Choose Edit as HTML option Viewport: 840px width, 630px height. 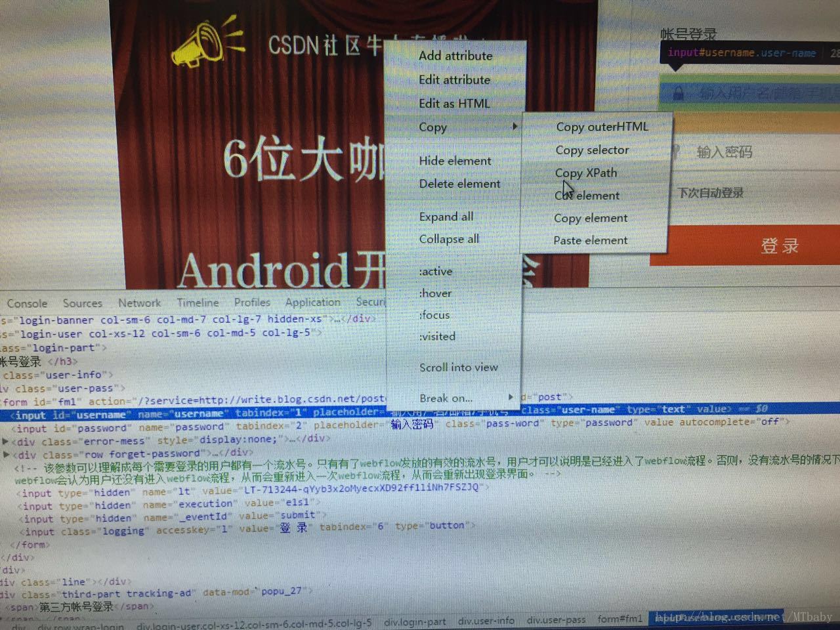point(454,103)
